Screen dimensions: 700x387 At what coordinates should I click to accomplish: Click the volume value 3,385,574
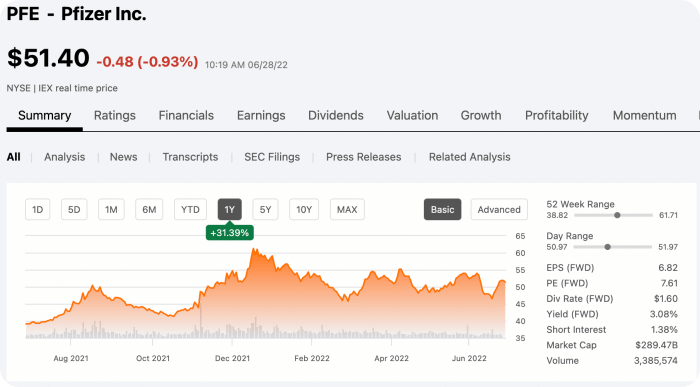[655, 361]
